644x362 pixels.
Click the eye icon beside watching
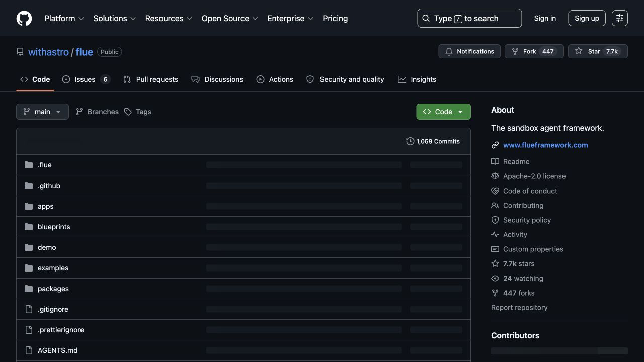tap(495, 278)
